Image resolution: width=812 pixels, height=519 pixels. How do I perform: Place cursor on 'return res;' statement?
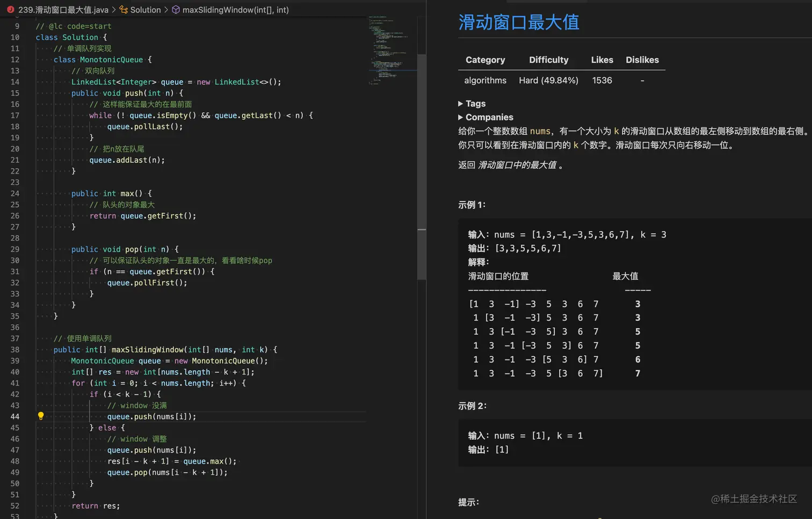[x=96, y=506]
